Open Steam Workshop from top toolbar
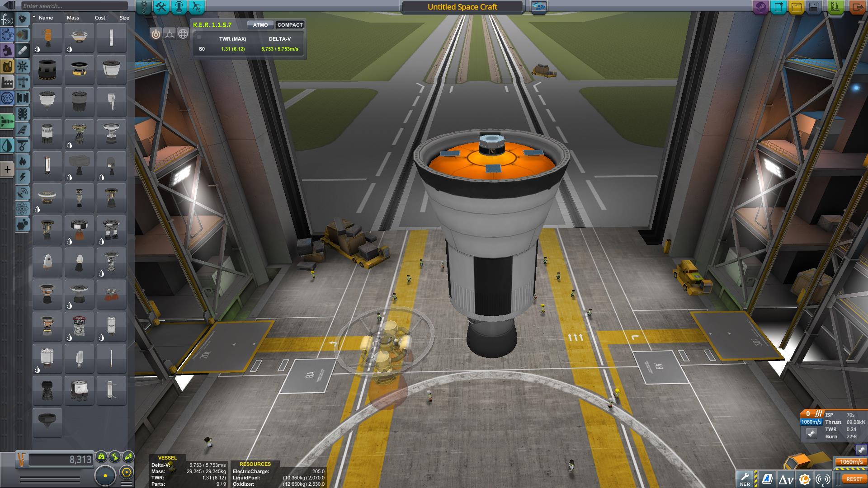This screenshot has height=488, width=868. [x=760, y=7]
